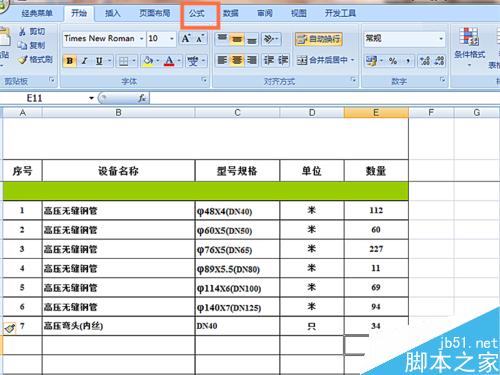Viewport: 500px width, 375px height.
Task: Click the accounting currency format icon
Action: coord(371,61)
